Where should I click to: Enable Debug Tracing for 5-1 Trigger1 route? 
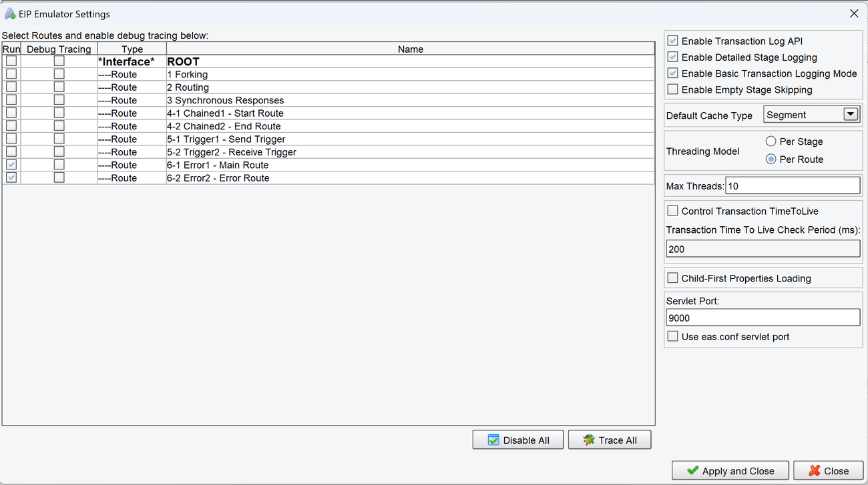[x=59, y=139]
